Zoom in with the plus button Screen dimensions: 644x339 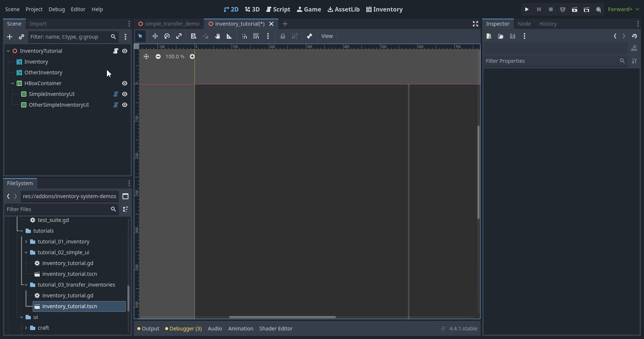pos(192,56)
